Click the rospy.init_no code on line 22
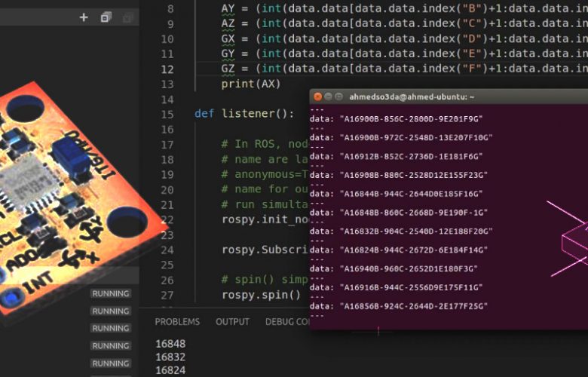 265,219
